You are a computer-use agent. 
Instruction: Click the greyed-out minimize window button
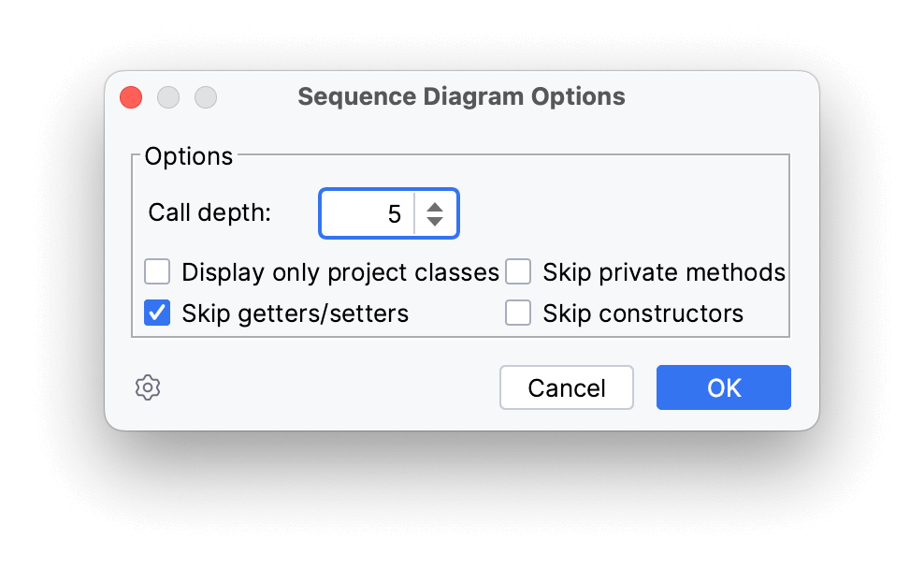[x=168, y=97]
